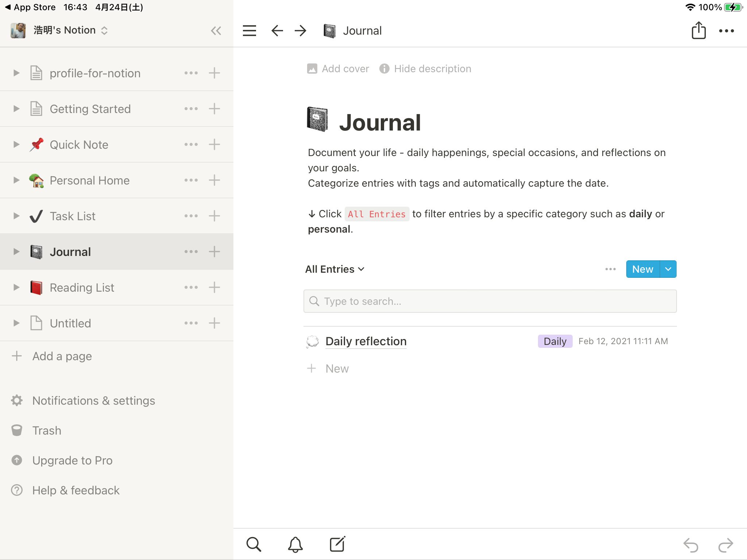This screenshot has height=560, width=747.
Task: Expand Quick Note page triangle
Action: coord(16,144)
